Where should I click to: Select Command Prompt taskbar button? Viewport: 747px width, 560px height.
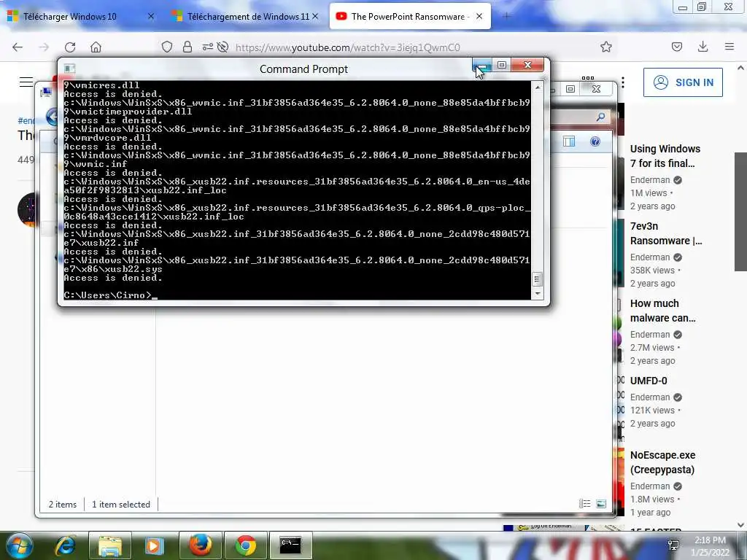coord(290,545)
